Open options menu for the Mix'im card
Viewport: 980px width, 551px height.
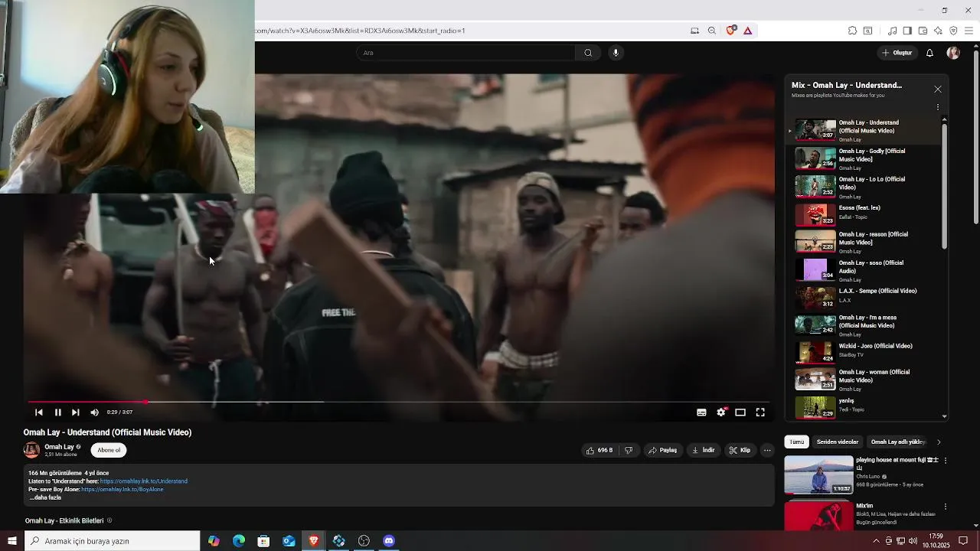pyautogui.click(x=946, y=507)
